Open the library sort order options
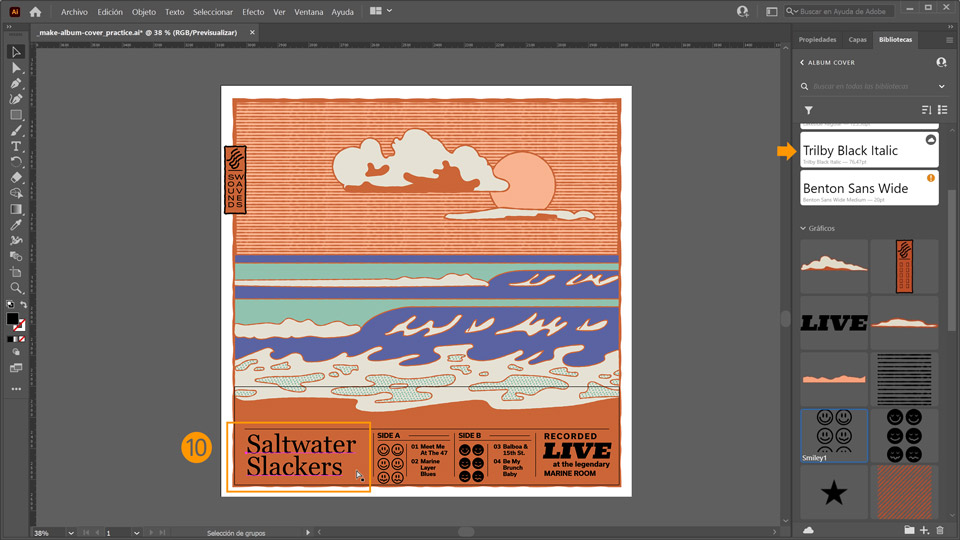This screenshot has width=960, height=540. click(x=926, y=110)
